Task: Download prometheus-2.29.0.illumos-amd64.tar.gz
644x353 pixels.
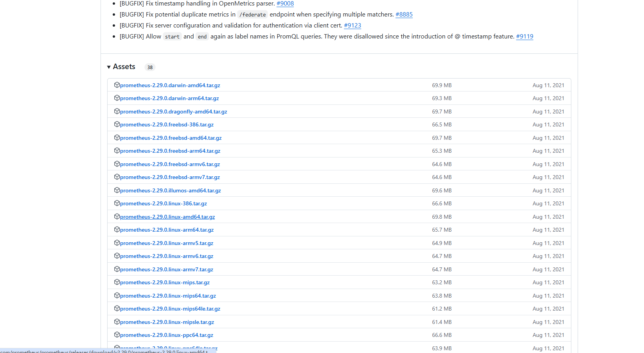Action: click(170, 190)
